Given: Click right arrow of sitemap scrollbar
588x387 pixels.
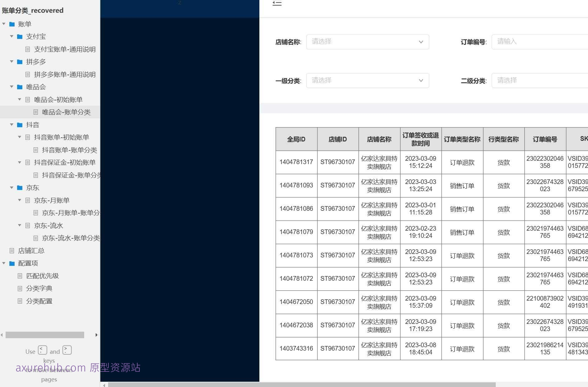Looking at the screenshot, I should click(96, 335).
